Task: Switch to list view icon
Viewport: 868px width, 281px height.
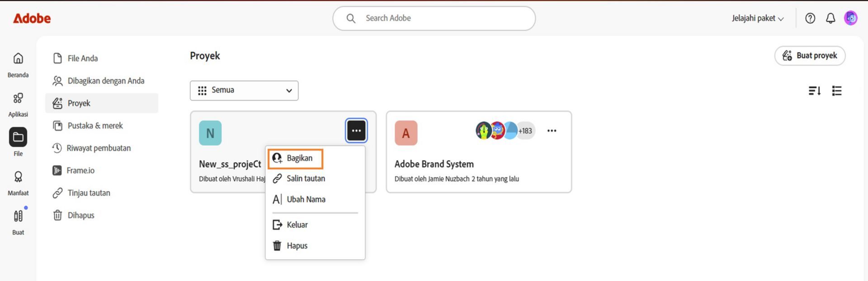Action: (837, 91)
